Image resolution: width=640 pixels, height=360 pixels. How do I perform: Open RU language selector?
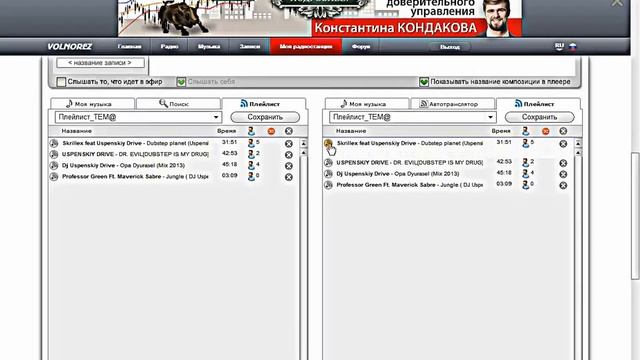pyautogui.click(x=559, y=47)
